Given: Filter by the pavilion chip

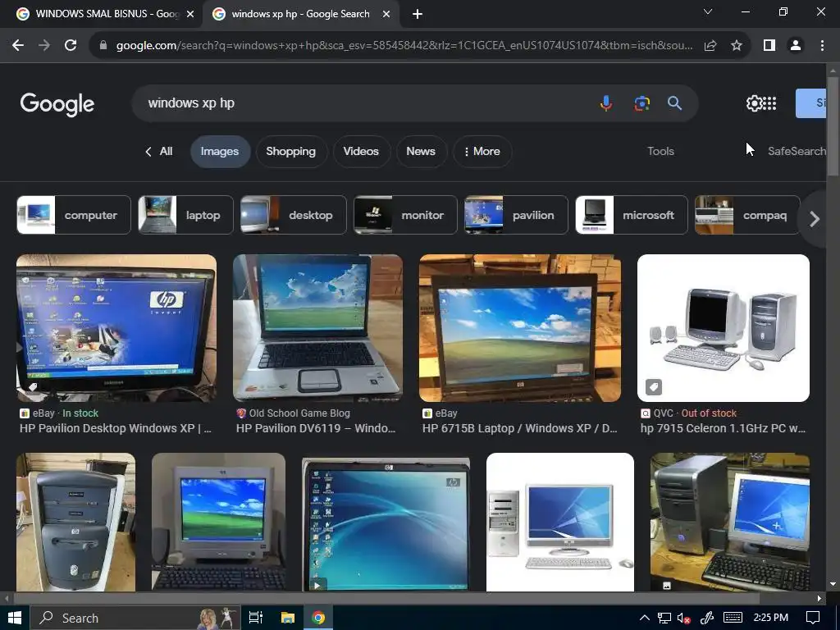Looking at the screenshot, I should tap(516, 215).
